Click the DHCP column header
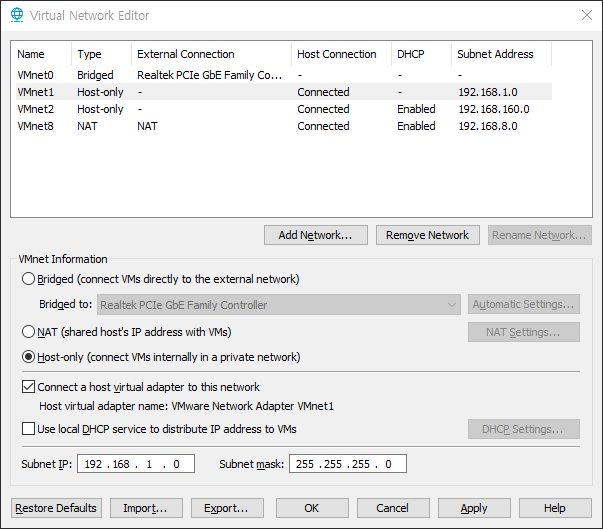The image size is (603, 529). coord(421,54)
